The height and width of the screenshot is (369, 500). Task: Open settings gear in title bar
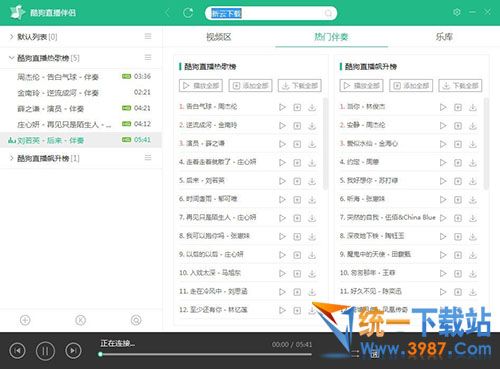457,12
